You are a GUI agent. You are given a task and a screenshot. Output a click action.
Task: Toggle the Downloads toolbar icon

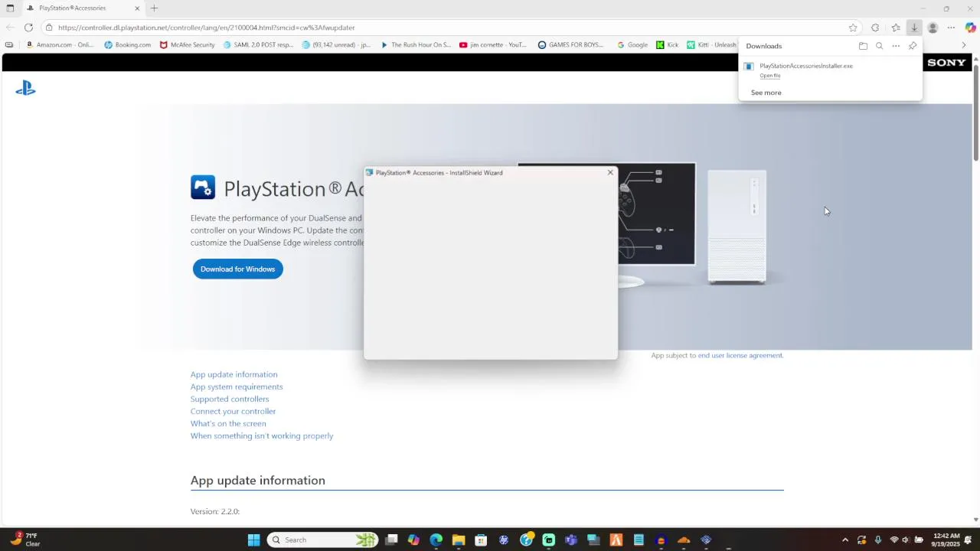coord(914,28)
